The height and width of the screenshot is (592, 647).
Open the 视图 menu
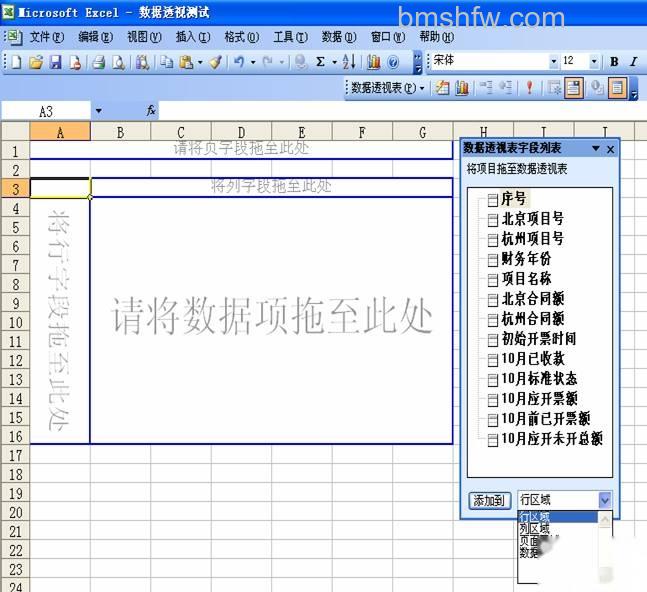[144, 37]
